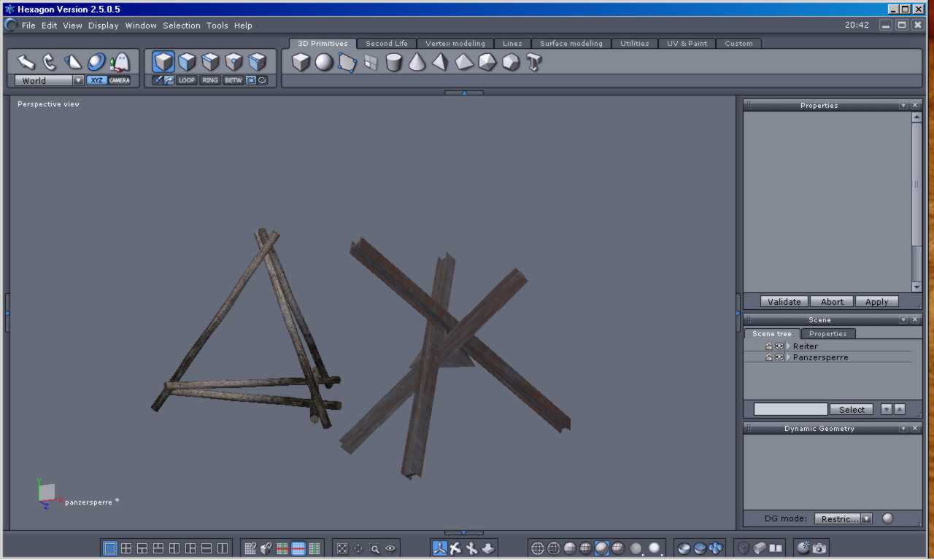Toggle visibility of Reiter object

coord(779,346)
